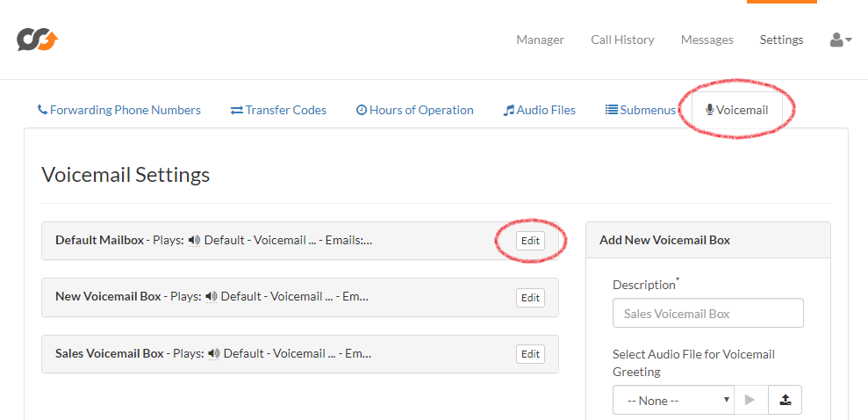
Task: Go to Hours of Operation tab
Action: pyautogui.click(x=414, y=110)
